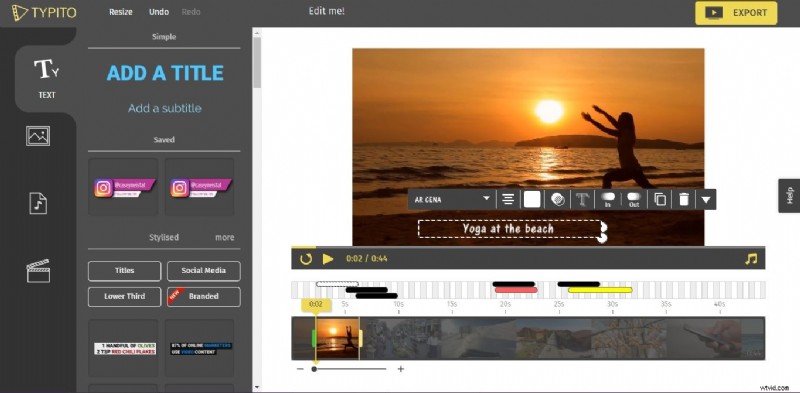Pick the white text color swatch
Image resolution: width=800 pixels, height=393 pixels.
point(532,199)
